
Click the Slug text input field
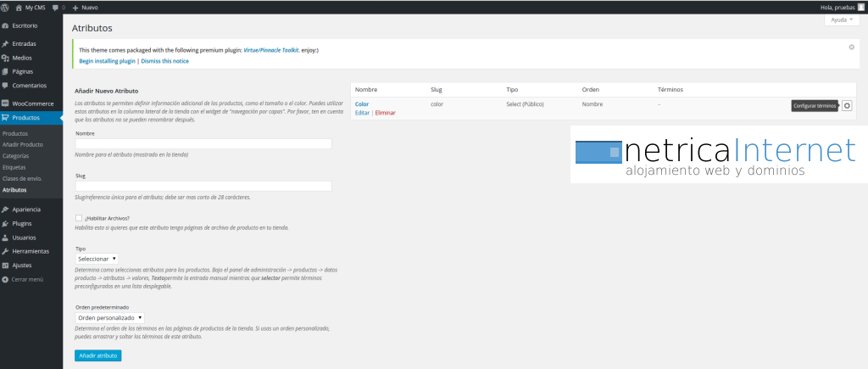[x=203, y=186]
